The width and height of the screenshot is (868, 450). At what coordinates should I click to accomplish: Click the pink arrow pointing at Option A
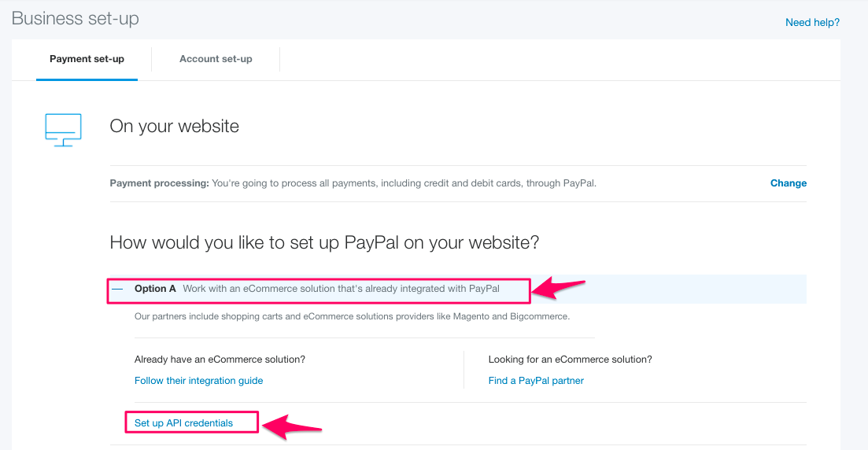(x=558, y=288)
